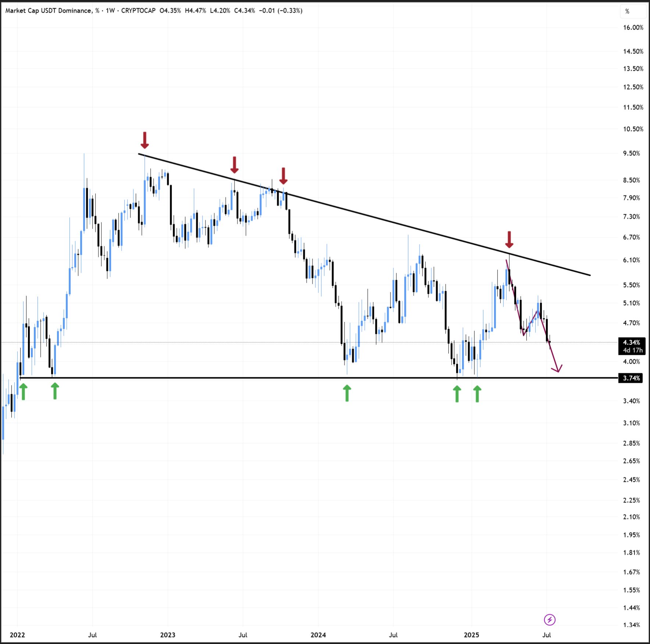Click the purple lightning bolt icon
The image size is (650, 644).
click(550, 620)
